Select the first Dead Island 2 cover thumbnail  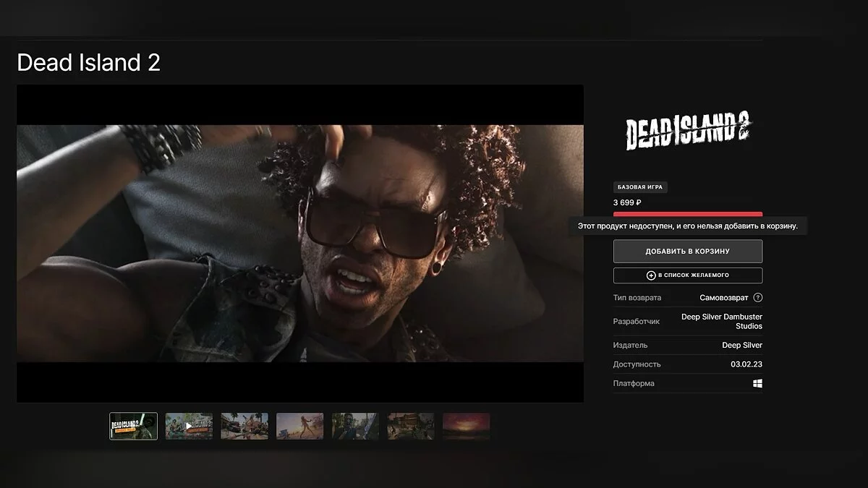coord(133,427)
